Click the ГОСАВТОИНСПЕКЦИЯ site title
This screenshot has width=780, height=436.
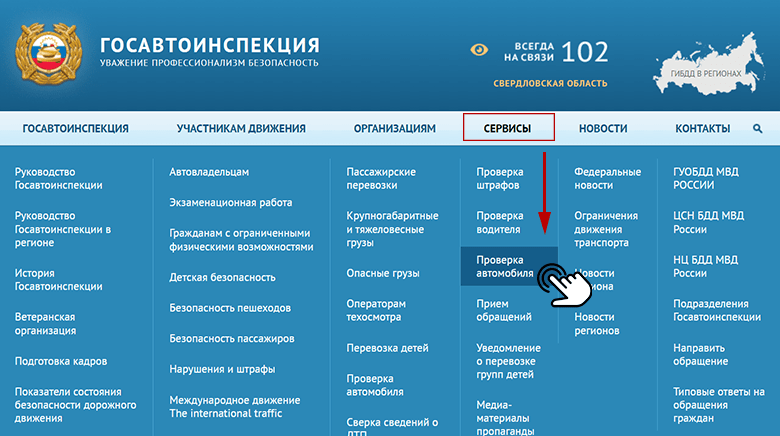coord(209,45)
